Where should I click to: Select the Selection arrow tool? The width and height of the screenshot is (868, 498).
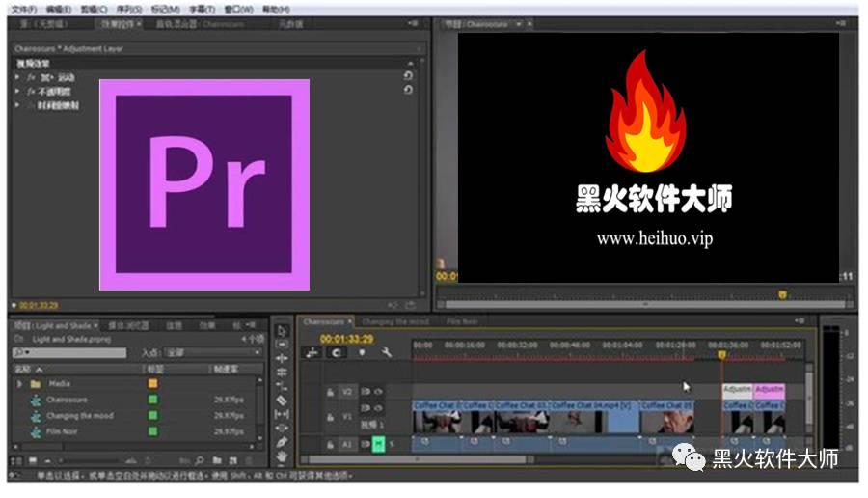tap(282, 331)
